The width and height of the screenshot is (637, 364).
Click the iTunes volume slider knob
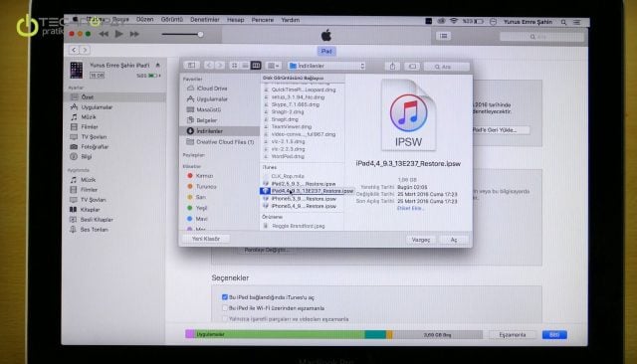[200, 35]
